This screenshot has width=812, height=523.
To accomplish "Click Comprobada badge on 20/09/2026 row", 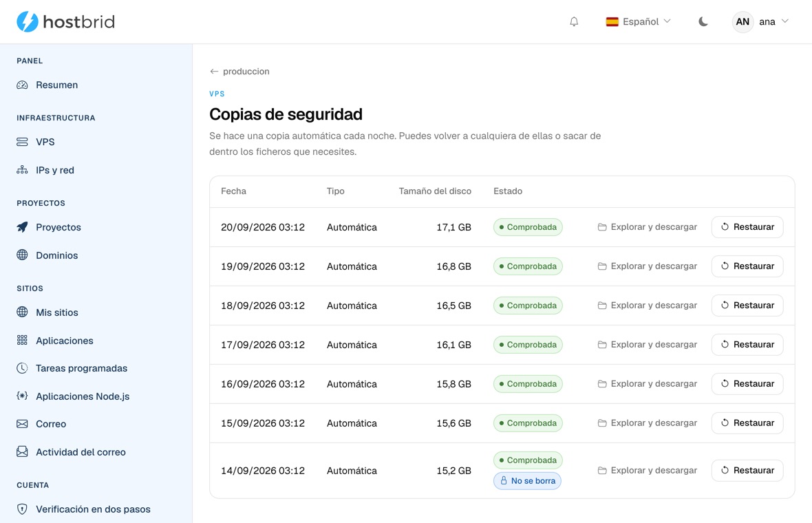I will point(528,227).
